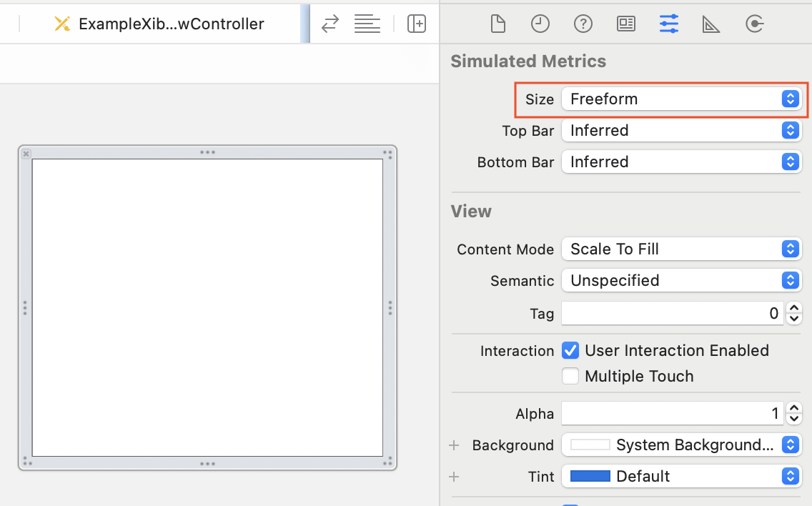Screen dimensions: 812x506
Task: Click the plus button beside Background
Action: [x=454, y=445]
